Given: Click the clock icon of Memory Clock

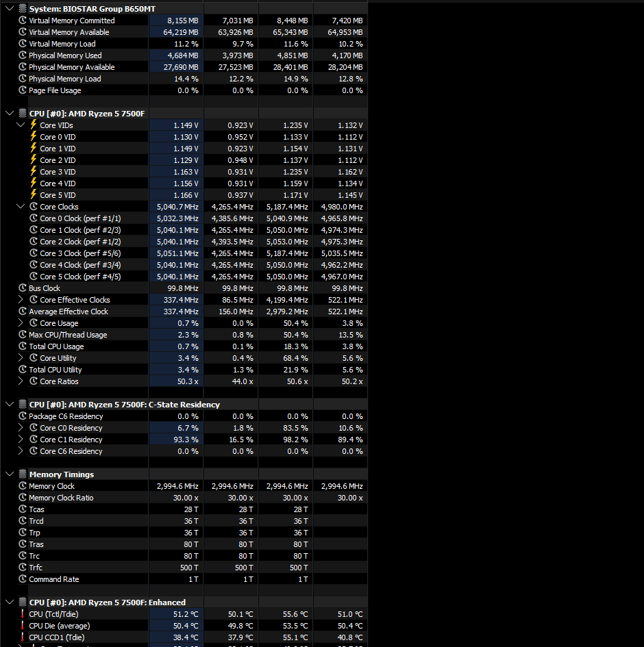Looking at the screenshot, I should (23, 485).
